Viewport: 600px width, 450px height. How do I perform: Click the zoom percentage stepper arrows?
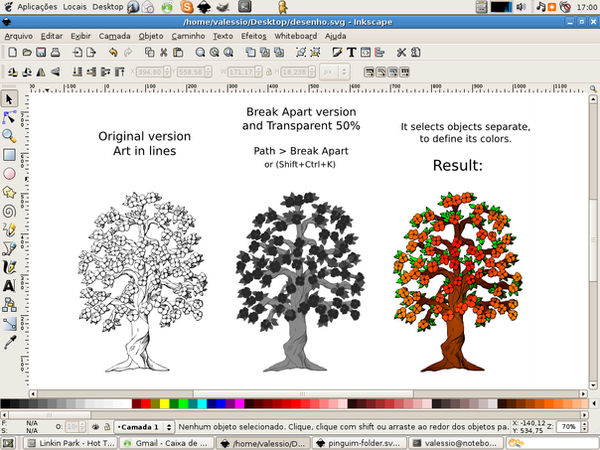[584, 426]
